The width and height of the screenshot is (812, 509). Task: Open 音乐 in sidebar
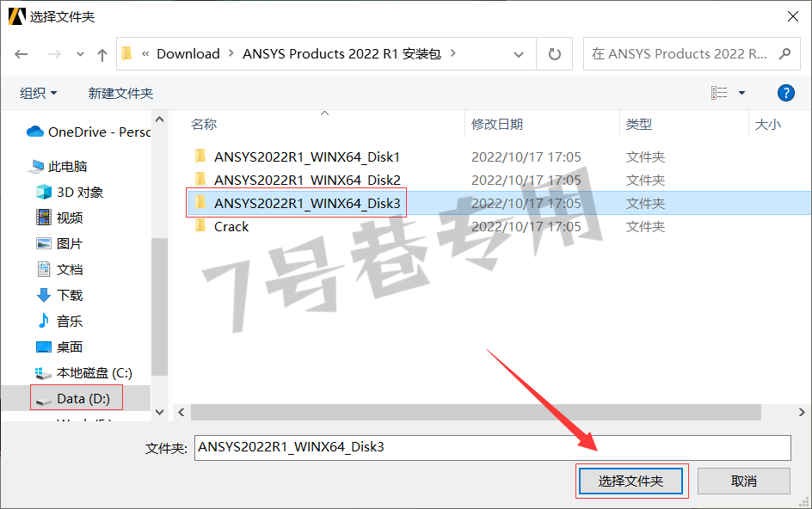59,322
